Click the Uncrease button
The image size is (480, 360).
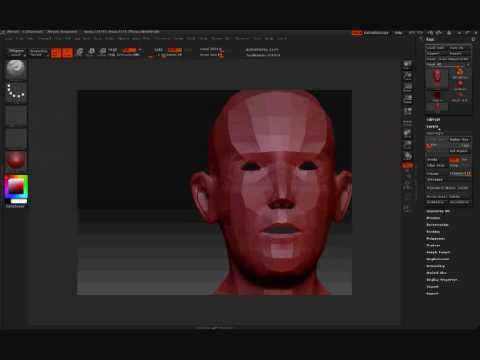(x=435, y=180)
